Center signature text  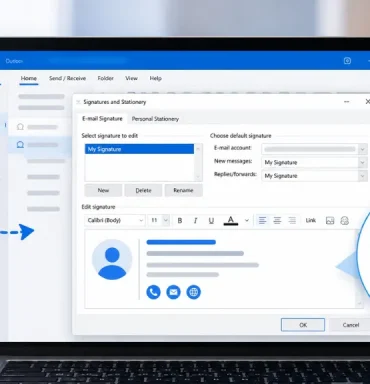pos(277,220)
